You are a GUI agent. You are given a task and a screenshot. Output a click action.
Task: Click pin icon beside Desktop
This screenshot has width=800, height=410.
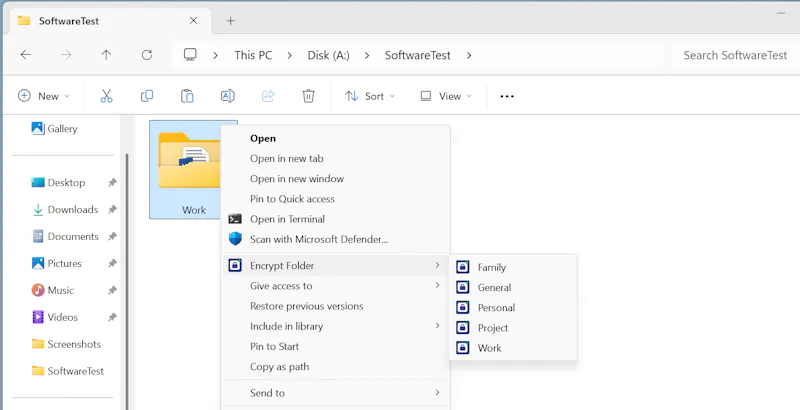(112, 183)
